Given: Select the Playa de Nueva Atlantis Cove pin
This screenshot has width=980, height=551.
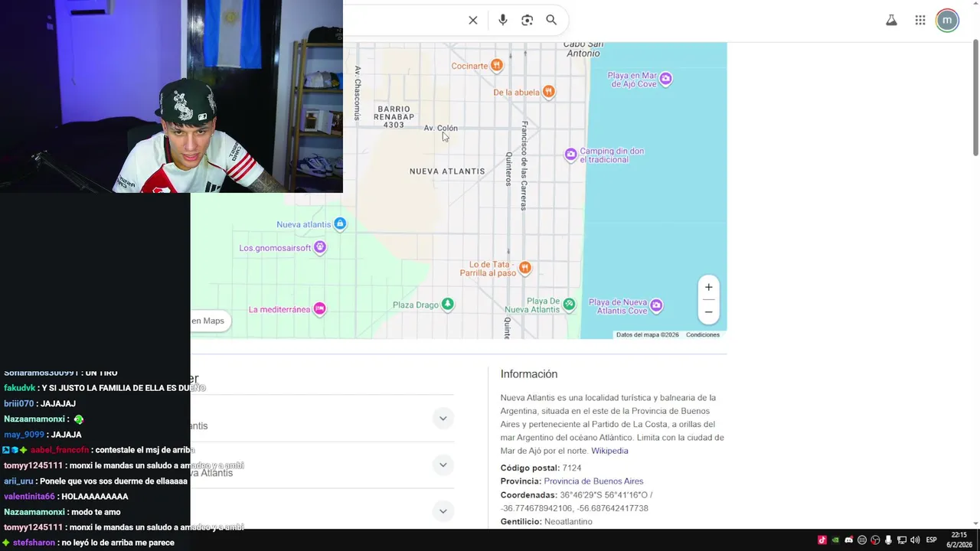Looking at the screenshot, I should pos(656,306).
